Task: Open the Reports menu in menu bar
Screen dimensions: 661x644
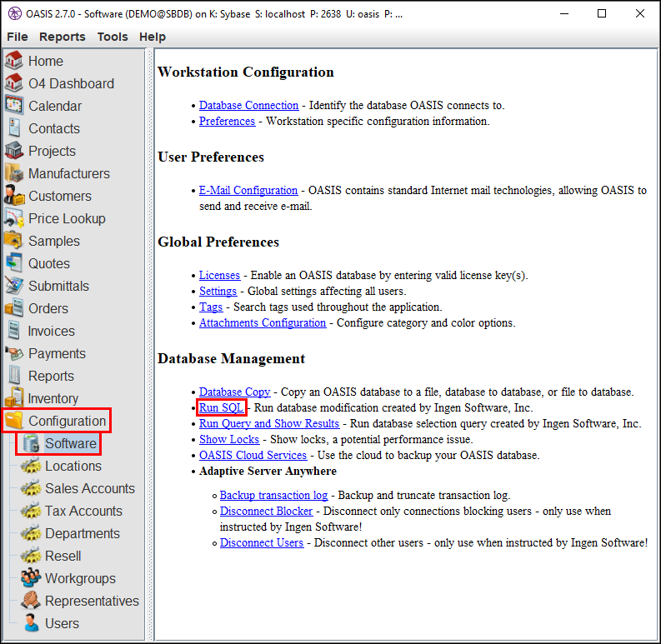Action: [x=63, y=37]
